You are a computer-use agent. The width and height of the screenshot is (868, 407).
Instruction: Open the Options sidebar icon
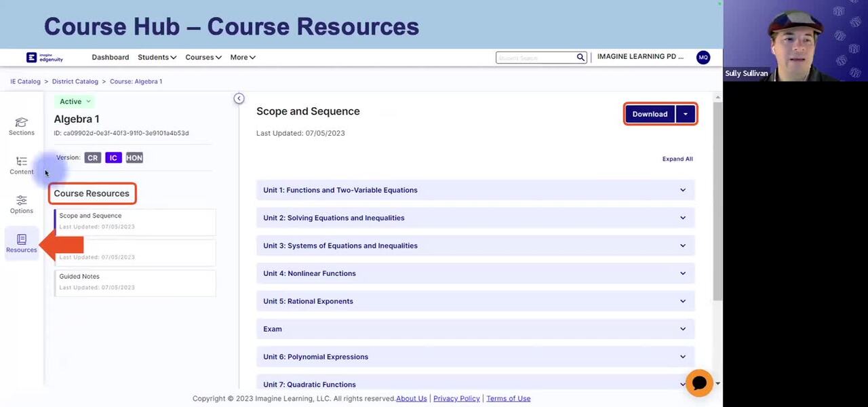click(x=22, y=204)
